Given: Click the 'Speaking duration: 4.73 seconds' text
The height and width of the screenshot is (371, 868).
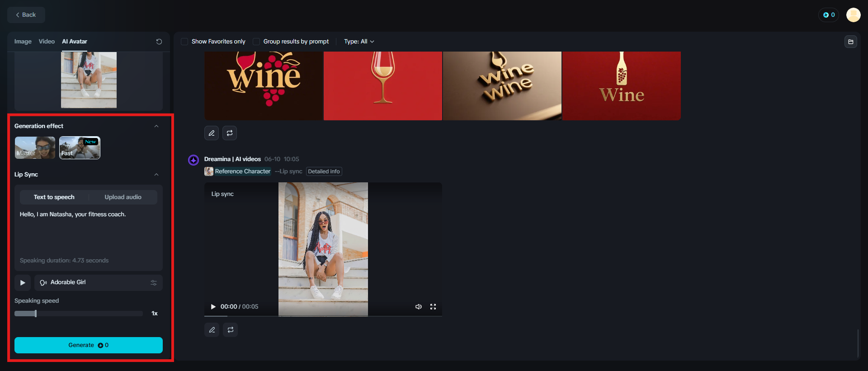Looking at the screenshot, I should [x=64, y=261].
